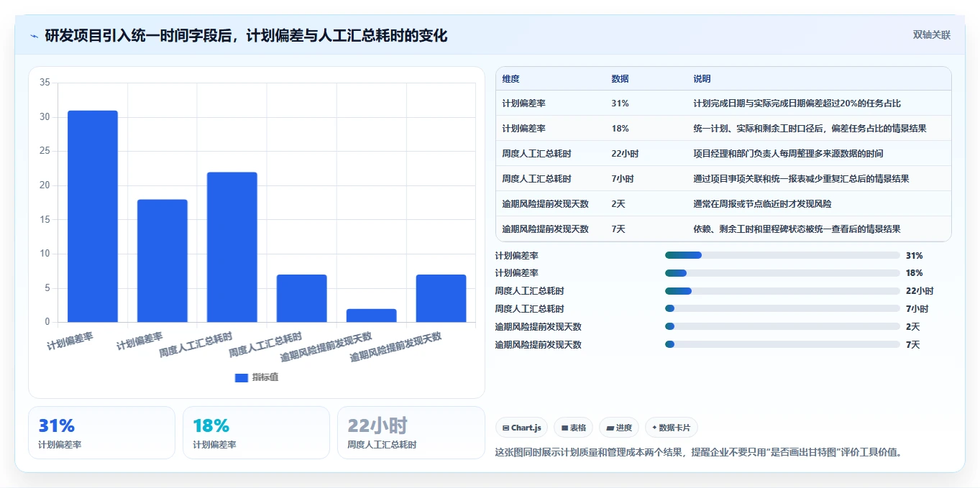The image size is (980, 488).
Task: Click table cell 计划偏差率 in the 31% row
Action: pos(524,103)
